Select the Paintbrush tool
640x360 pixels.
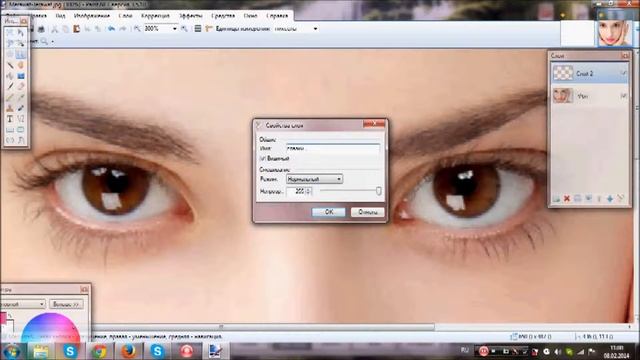tap(10, 87)
